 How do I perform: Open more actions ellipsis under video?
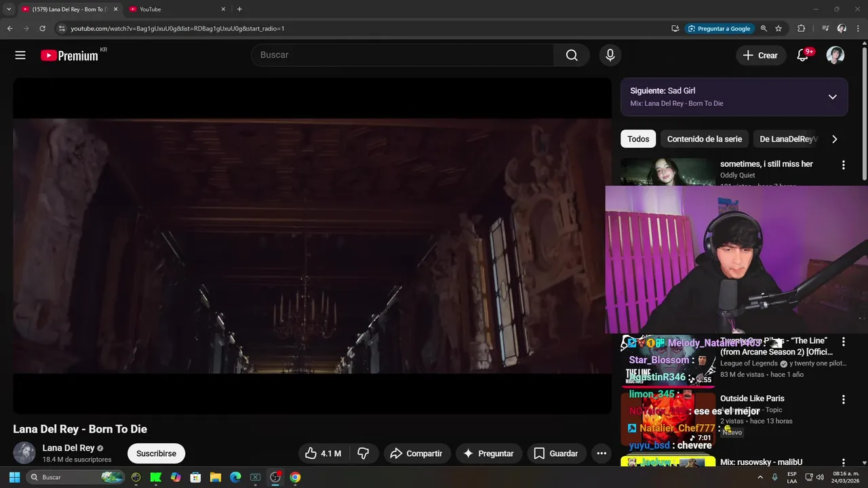pos(601,453)
